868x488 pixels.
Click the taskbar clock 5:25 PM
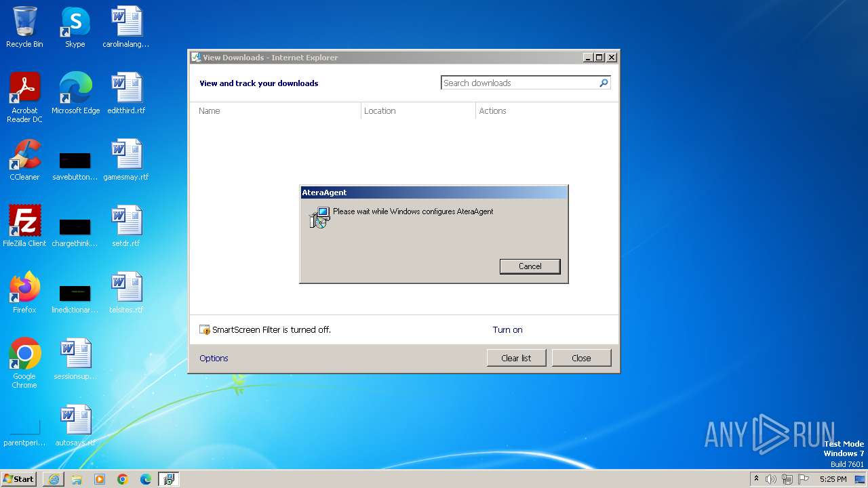tap(833, 479)
